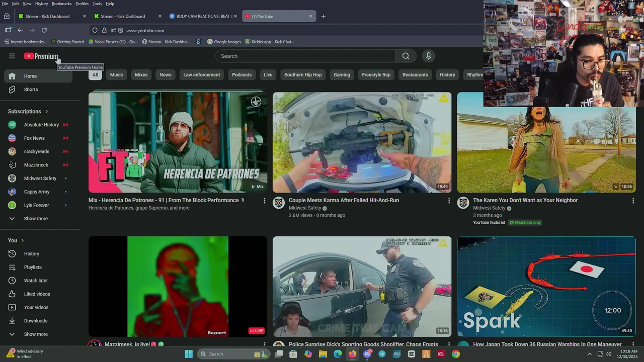The image size is (644, 362).
Task: Close the YouTube browser tab
Action: pyautogui.click(x=311, y=16)
